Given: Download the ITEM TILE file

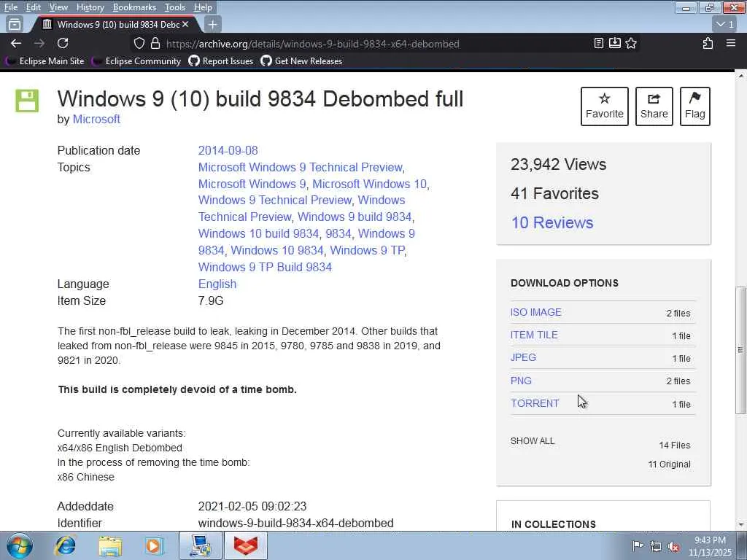Looking at the screenshot, I should pos(534,335).
